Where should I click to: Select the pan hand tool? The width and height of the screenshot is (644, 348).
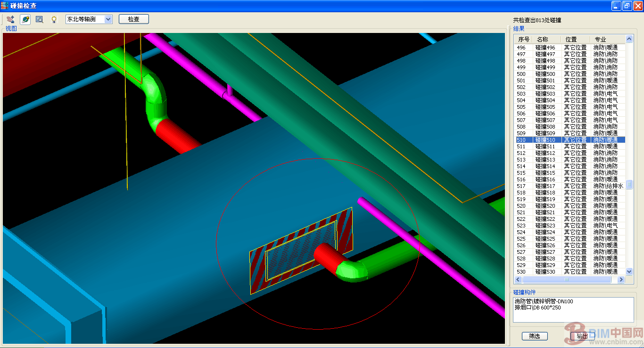pos(10,19)
